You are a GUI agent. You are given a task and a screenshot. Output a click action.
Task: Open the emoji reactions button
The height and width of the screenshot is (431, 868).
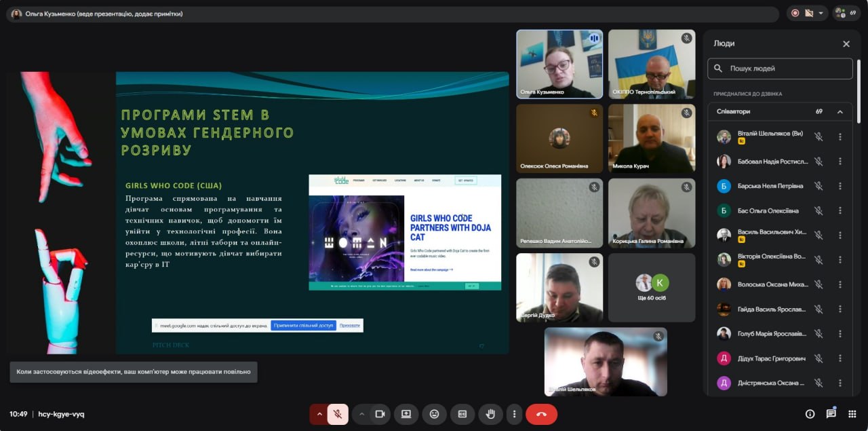tap(434, 414)
